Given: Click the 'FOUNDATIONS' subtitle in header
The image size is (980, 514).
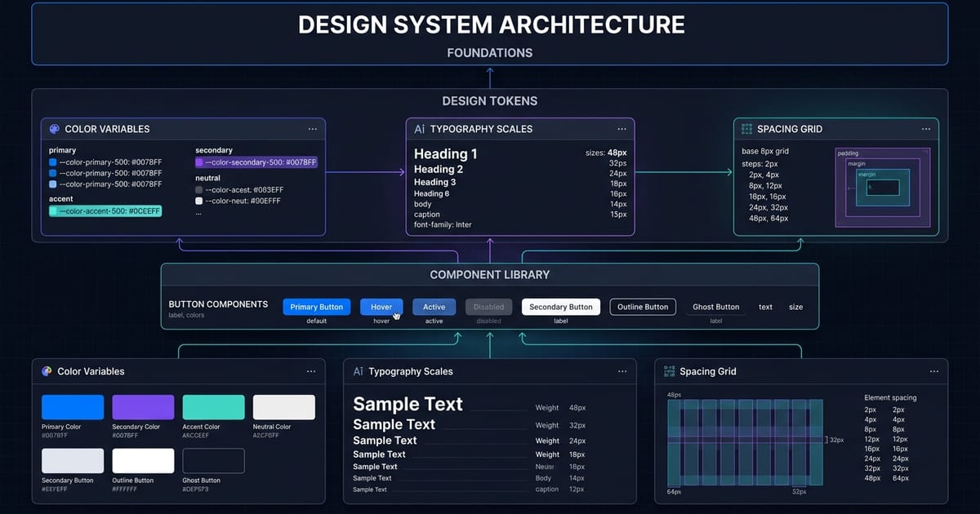Looking at the screenshot, I should coord(490,53).
